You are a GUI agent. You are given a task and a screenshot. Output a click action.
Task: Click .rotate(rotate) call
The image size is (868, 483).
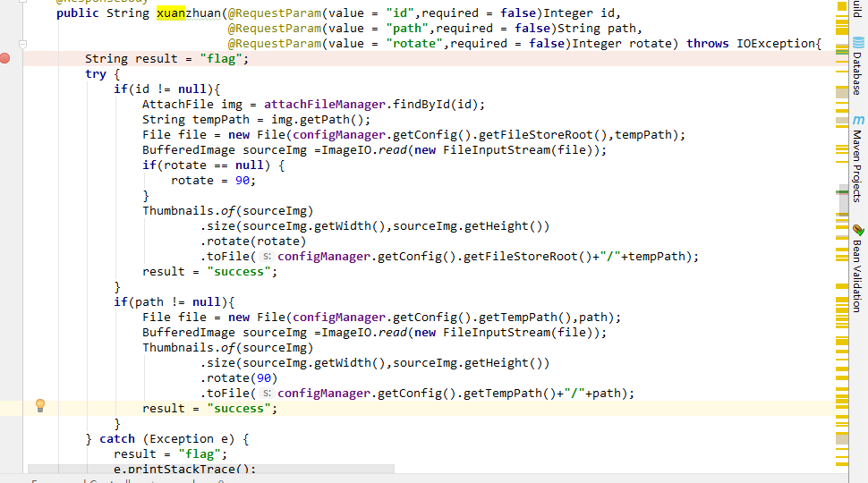[x=253, y=241]
